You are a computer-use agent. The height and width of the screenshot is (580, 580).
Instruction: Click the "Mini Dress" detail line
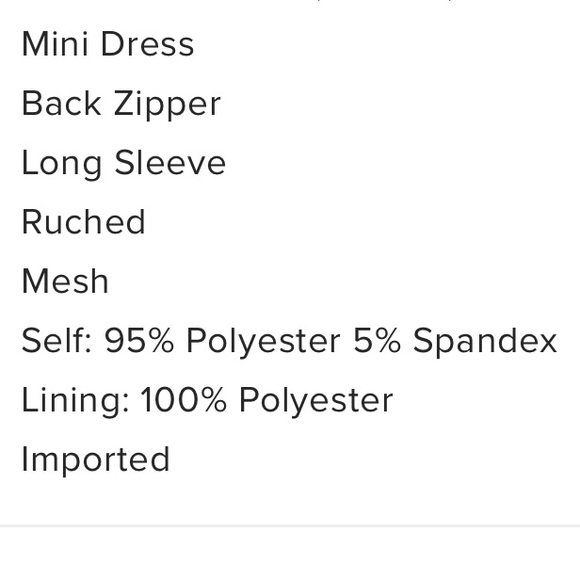click(x=108, y=44)
